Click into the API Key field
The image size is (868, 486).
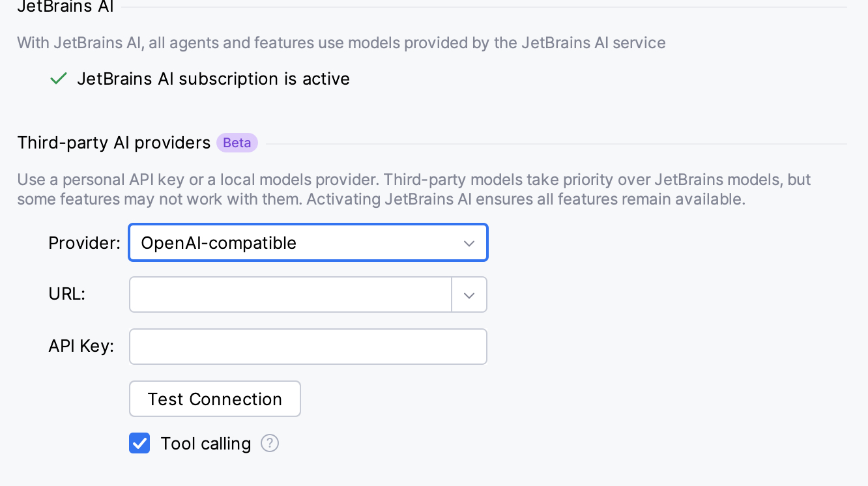[x=308, y=347]
